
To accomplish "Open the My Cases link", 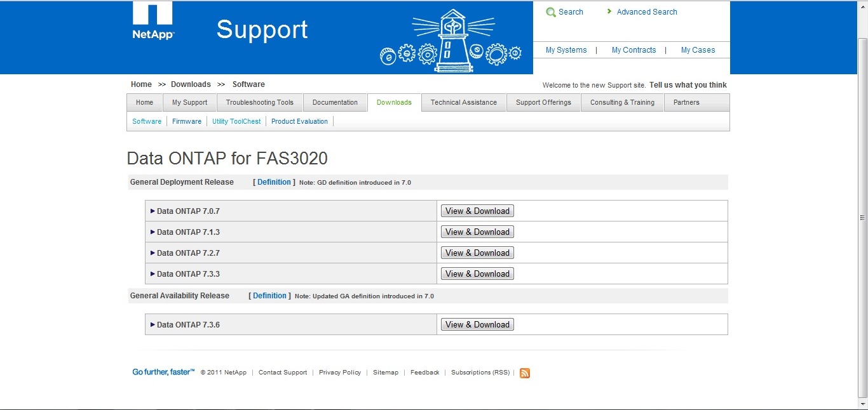I will click(698, 50).
